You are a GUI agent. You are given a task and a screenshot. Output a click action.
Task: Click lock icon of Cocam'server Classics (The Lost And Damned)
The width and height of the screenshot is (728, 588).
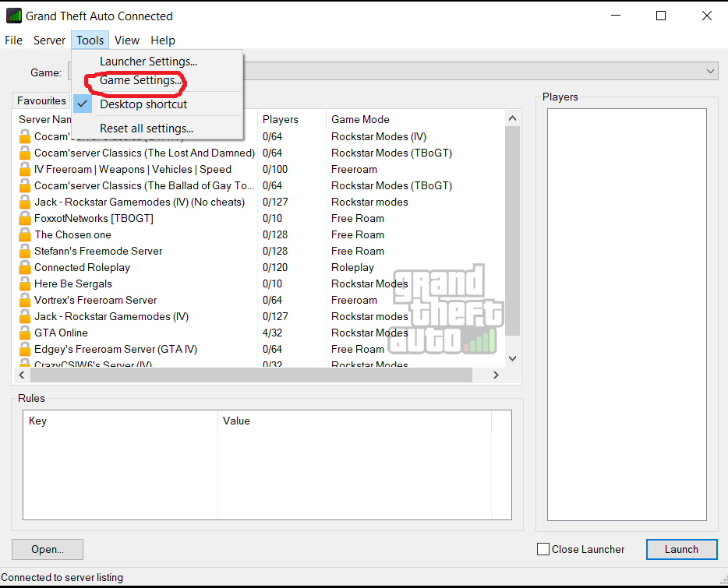tap(25, 153)
